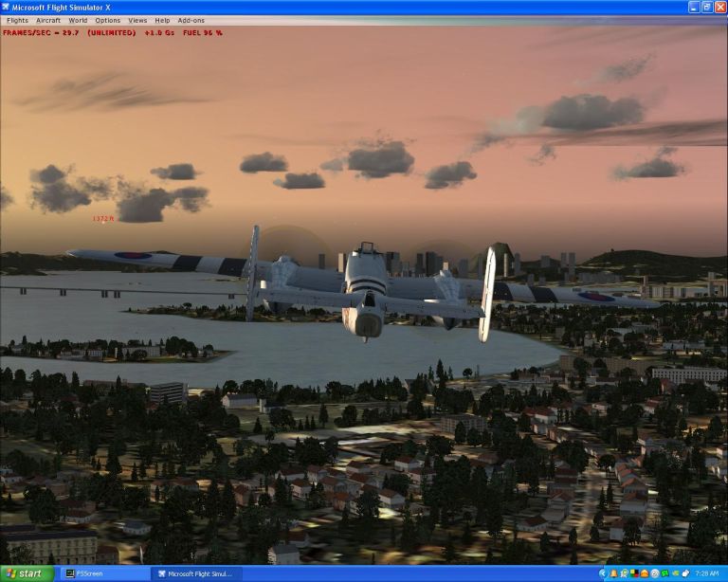728x582 pixels.
Task: Expand the Views menu
Action: pos(137,20)
